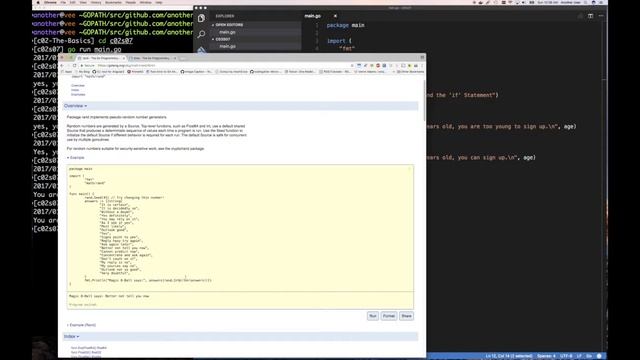640x360 pixels.
Task: Collapse the OPEN EDITORS section
Action: tap(229, 25)
